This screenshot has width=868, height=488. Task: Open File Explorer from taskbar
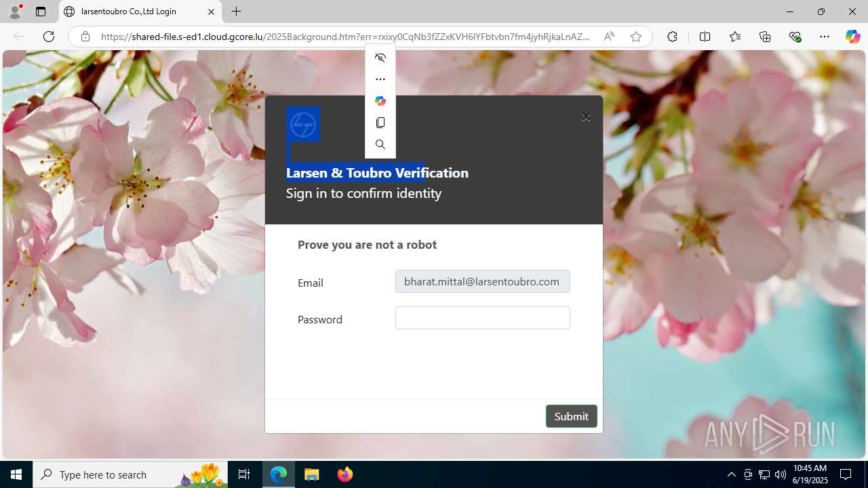pyautogui.click(x=312, y=474)
